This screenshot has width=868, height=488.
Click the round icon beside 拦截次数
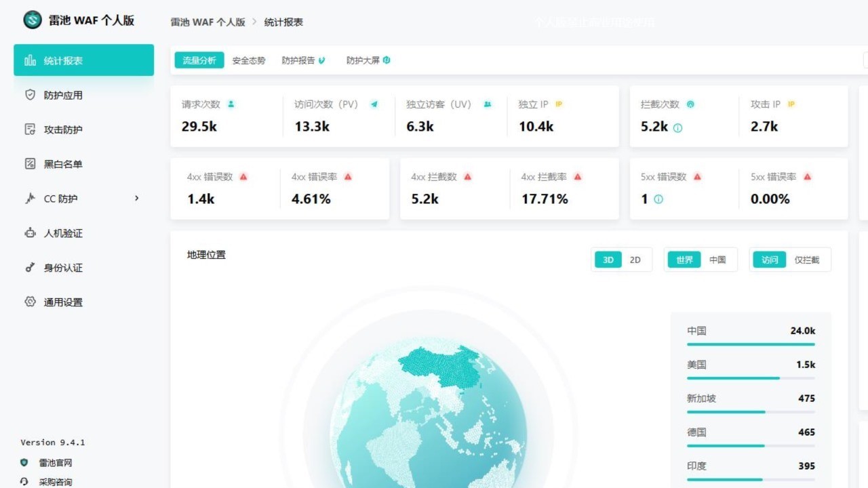691,104
